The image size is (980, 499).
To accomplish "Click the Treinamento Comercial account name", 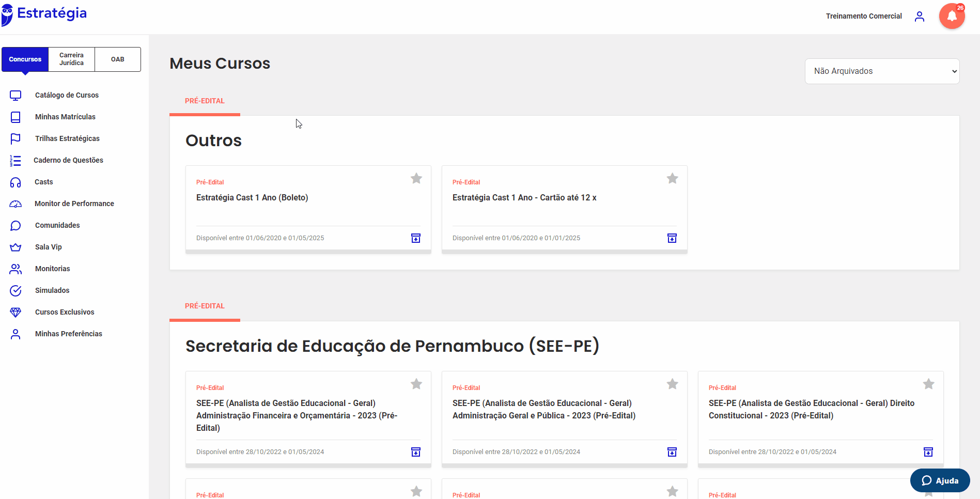I will 864,17.
